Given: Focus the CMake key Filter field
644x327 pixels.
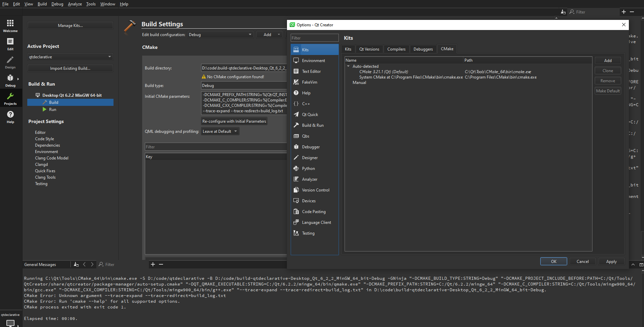Looking at the screenshot, I should (x=216, y=147).
